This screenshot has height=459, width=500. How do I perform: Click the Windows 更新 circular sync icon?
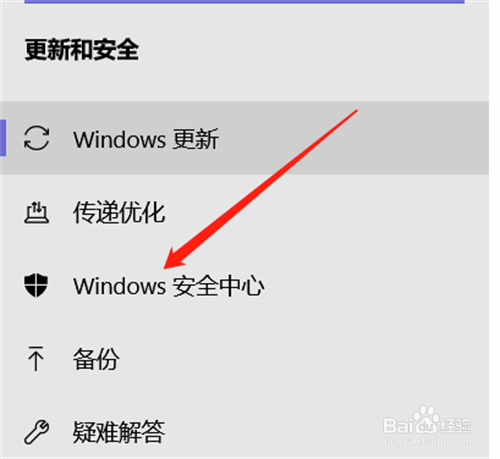pyautogui.click(x=37, y=138)
